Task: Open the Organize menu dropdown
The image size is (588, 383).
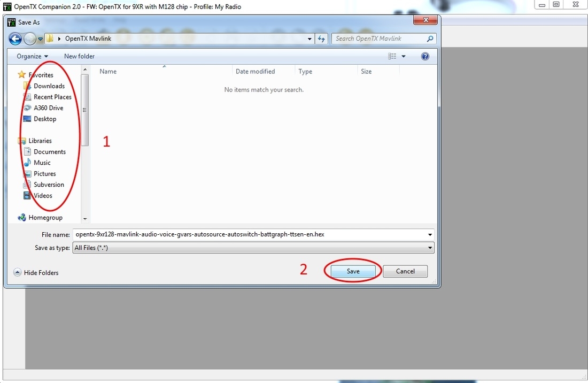Action: pos(32,56)
